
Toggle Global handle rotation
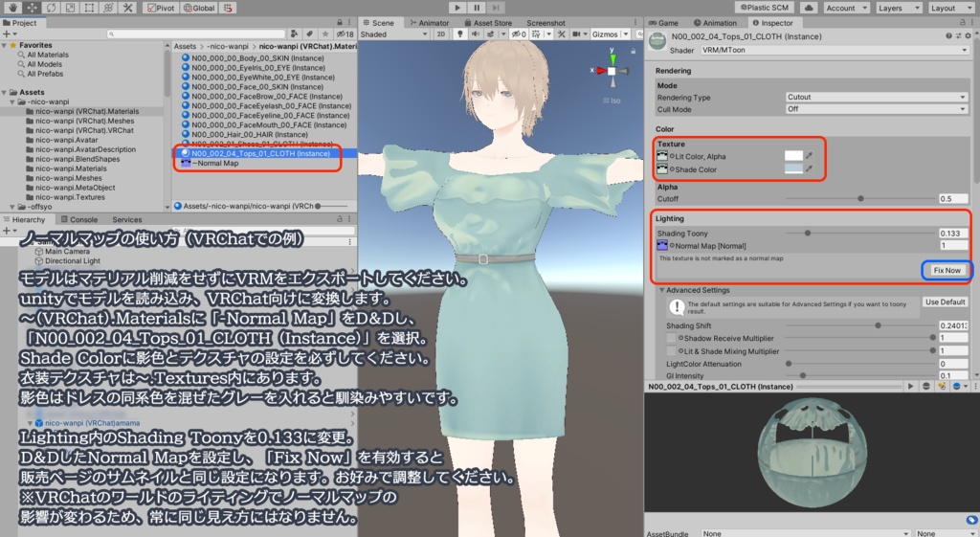[x=200, y=8]
